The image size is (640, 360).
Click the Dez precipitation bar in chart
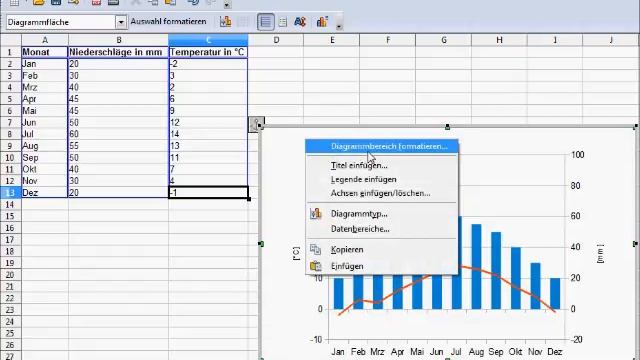(555, 293)
